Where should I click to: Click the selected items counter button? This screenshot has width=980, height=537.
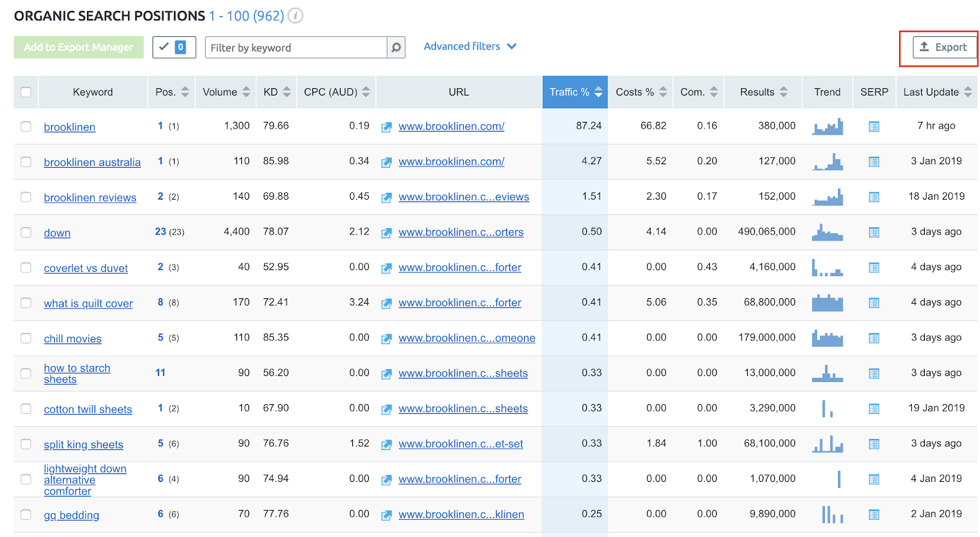(174, 47)
